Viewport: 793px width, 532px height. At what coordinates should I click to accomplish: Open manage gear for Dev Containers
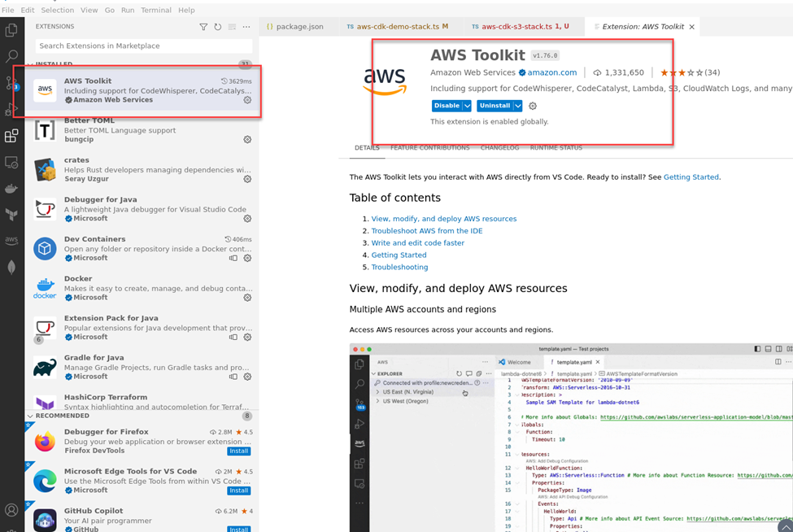(247, 258)
